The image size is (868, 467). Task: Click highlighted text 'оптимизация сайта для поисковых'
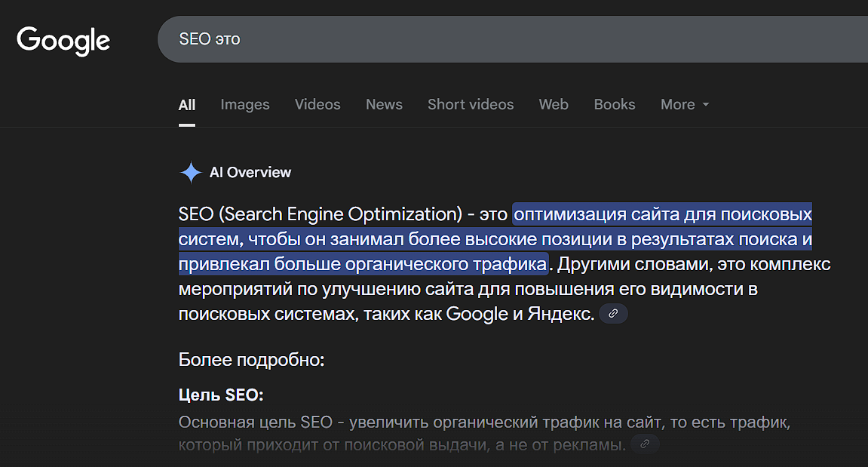(663, 214)
